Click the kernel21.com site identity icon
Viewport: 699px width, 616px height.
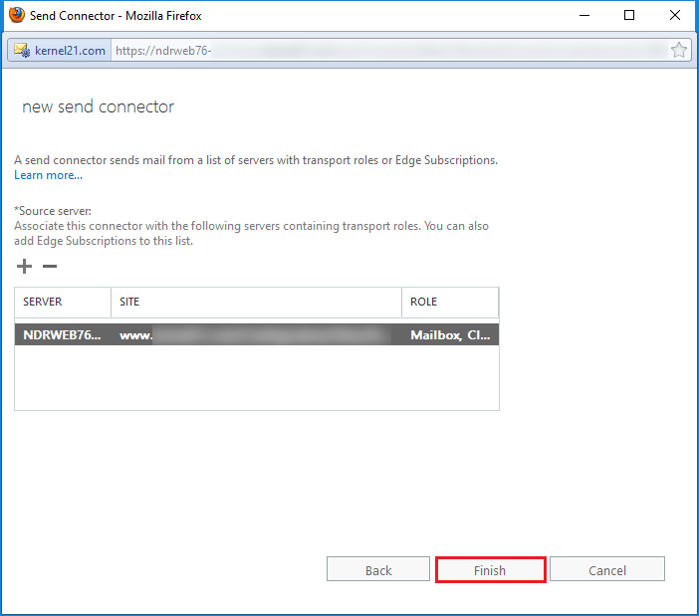click(21, 51)
